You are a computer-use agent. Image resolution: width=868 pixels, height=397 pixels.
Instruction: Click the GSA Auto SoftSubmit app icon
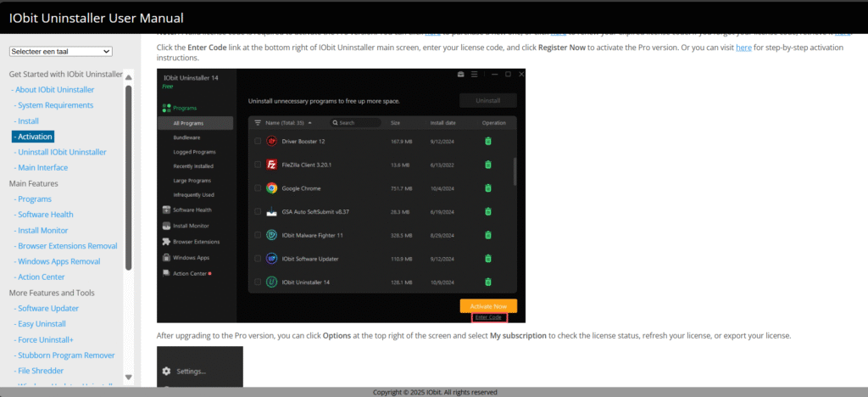[x=271, y=211]
